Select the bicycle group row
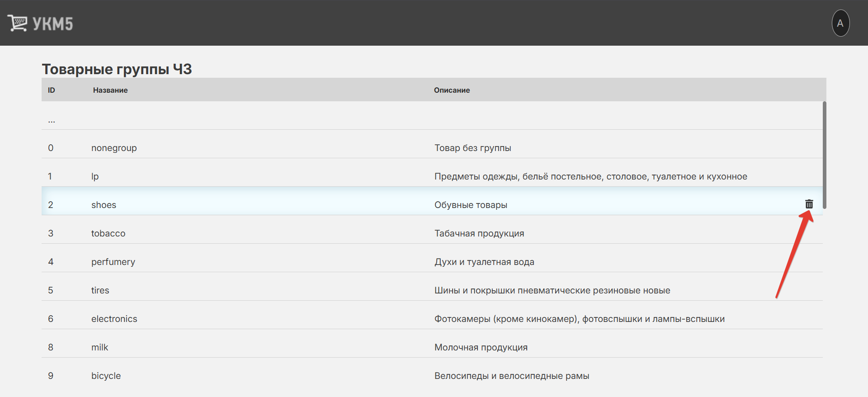This screenshot has width=868, height=397. pos(106,376)
